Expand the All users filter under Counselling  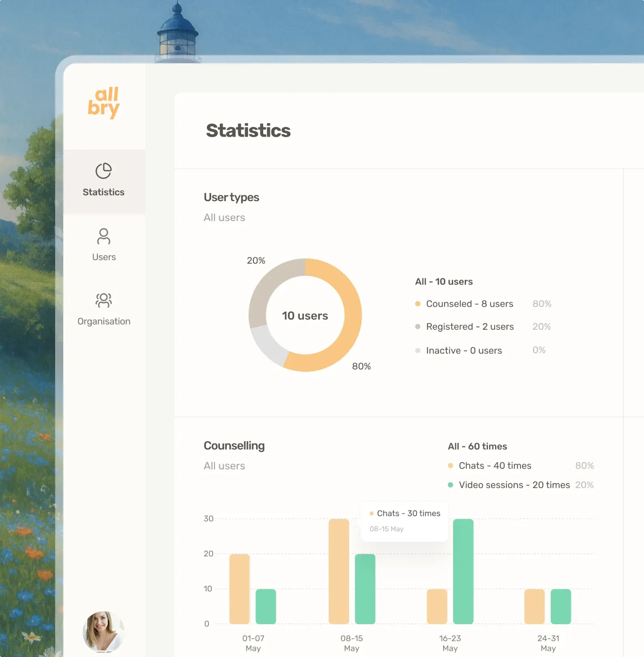coord(224,466)
